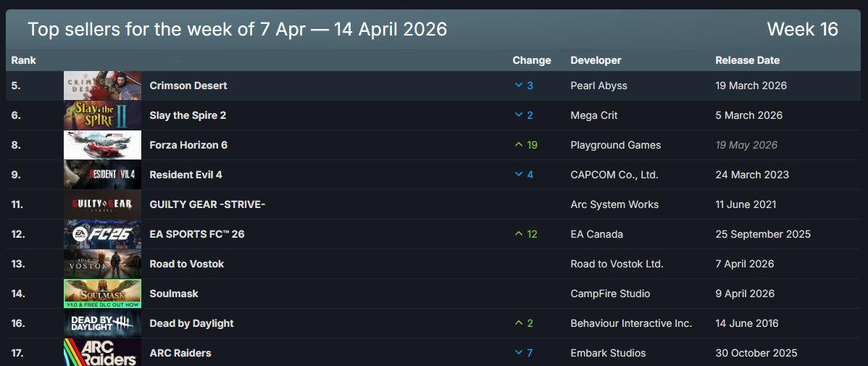
Task: Click the Change column header
Action: (x=531, y=60)
